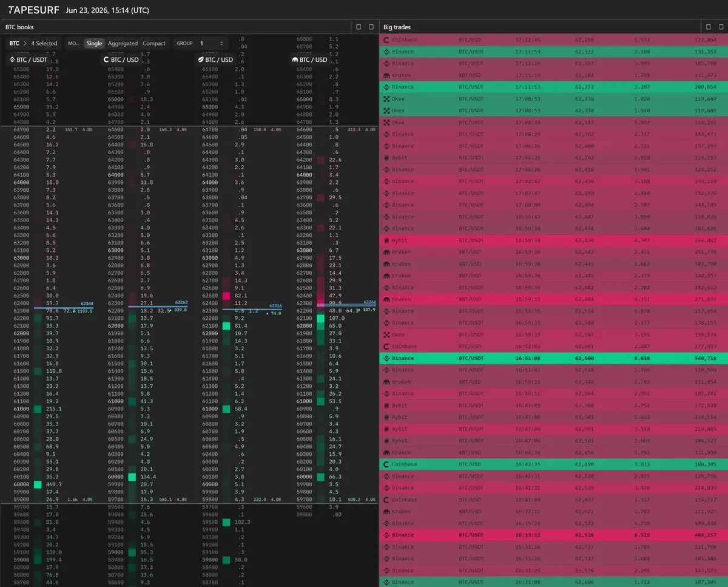Select the BTC books panel title
This screenshot has width=728, height=587.
[x=19, y=27]
